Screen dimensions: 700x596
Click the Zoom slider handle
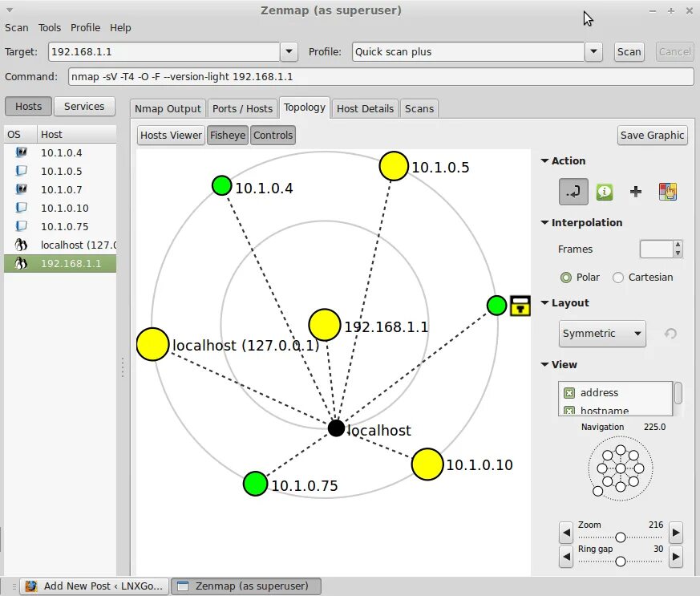click(621, 537)
